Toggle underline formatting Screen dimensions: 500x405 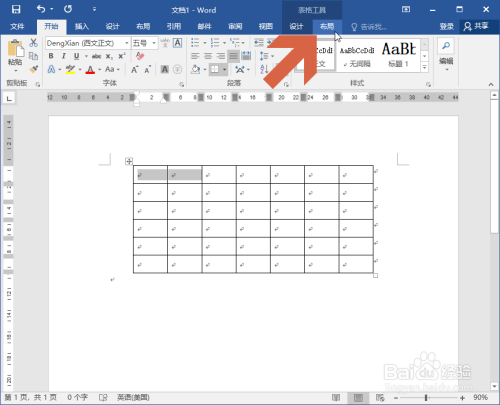(x=77, y=56)
